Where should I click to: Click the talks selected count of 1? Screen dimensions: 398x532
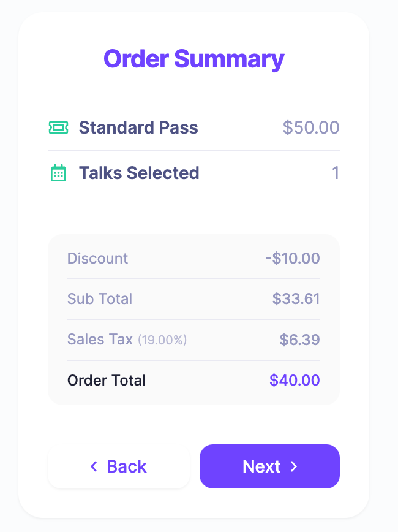point(335,173)
